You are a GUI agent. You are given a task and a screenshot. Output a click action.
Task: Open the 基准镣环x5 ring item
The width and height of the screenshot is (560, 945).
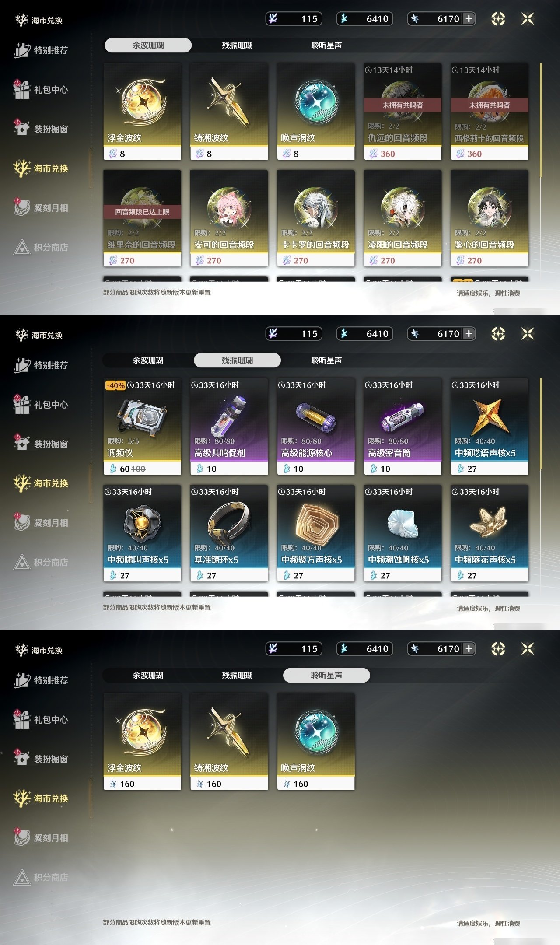229,533
